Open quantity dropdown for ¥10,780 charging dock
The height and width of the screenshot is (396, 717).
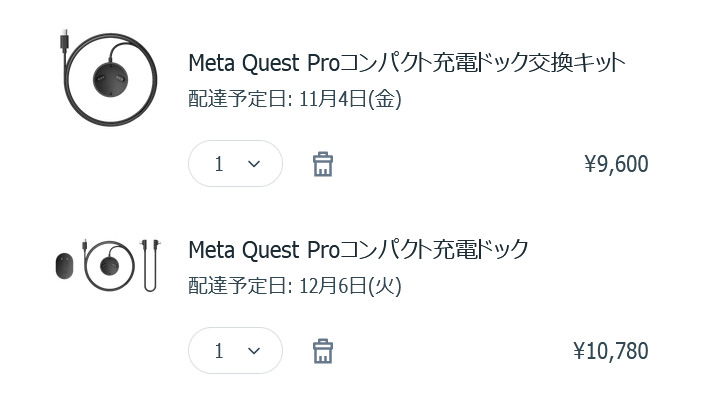tap(235, 351)
